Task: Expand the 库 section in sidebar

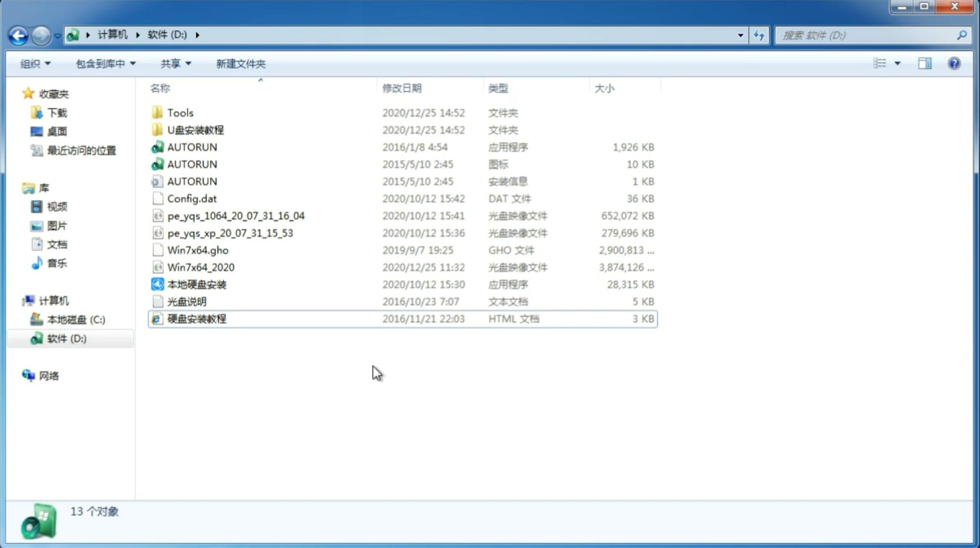Action: tap(18, 187)
